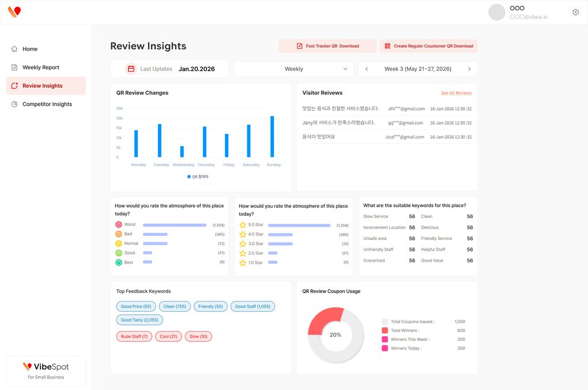
Task: Click the 1.0 Star icon
Action: click(243, 262)
